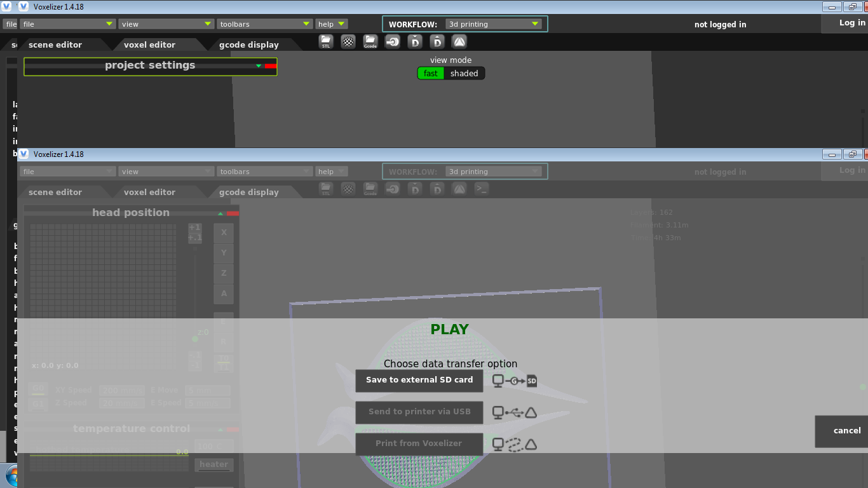Click STL folder icon in front window
The width and height of the screenshot is (868, 488).
(326, 189)
